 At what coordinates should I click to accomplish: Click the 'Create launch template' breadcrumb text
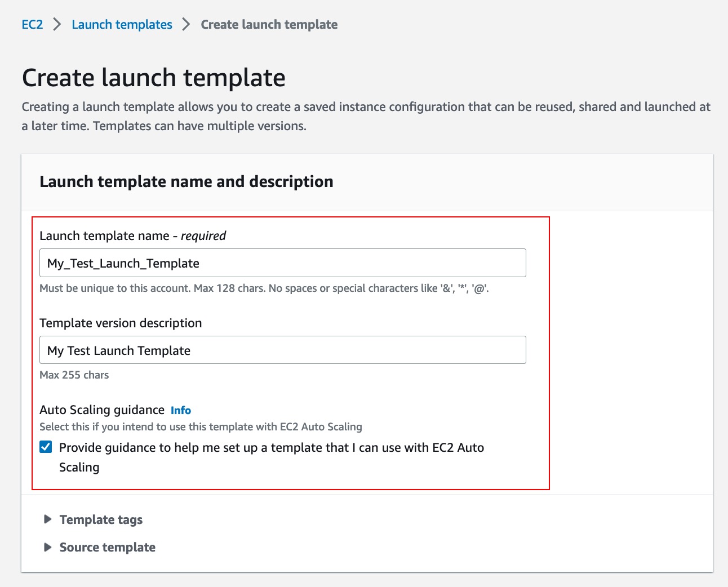click(x=269, y=25)
